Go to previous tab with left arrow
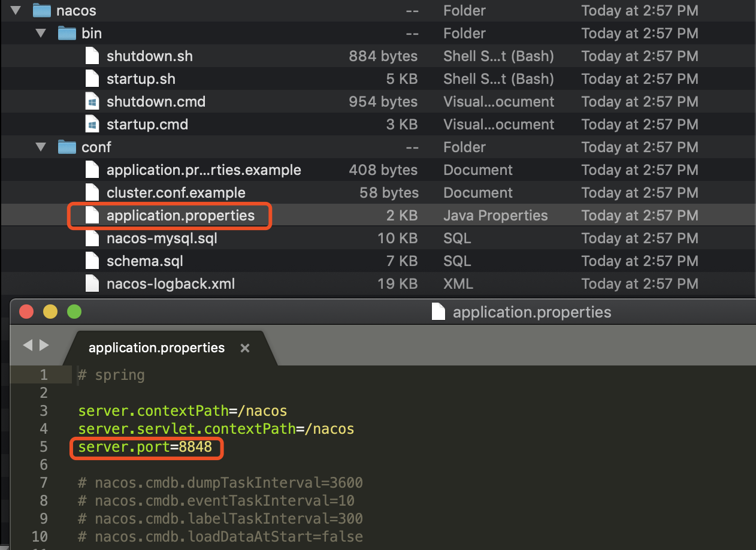This screenshot has height=550, width=756. click(27, 345)
